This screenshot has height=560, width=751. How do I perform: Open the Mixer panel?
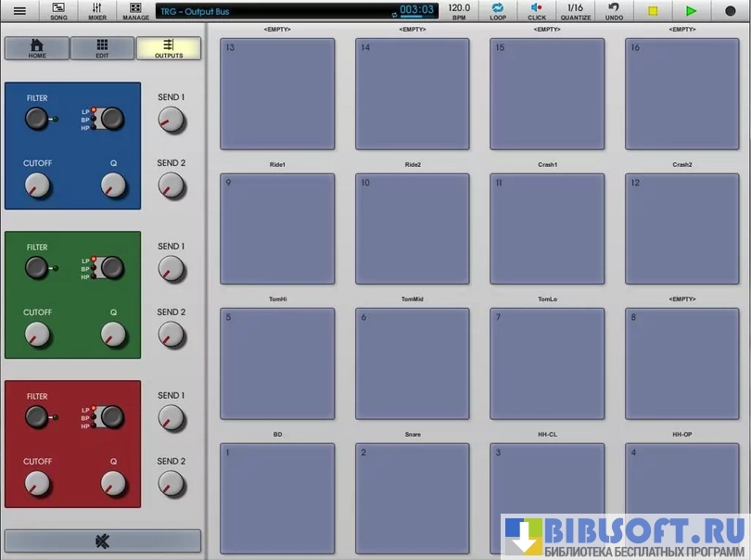click(97, 11)
